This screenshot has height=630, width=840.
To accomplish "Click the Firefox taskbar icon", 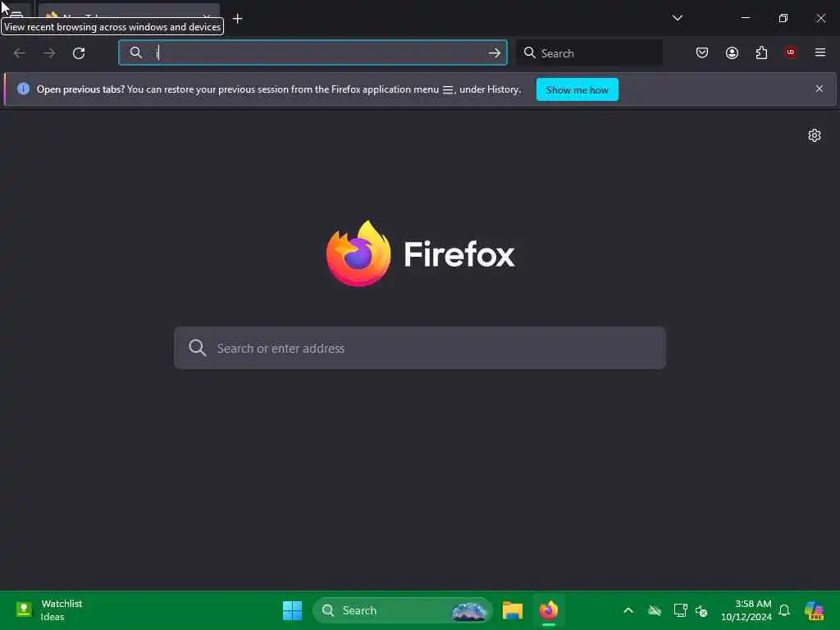I will [x=549, y=610].
